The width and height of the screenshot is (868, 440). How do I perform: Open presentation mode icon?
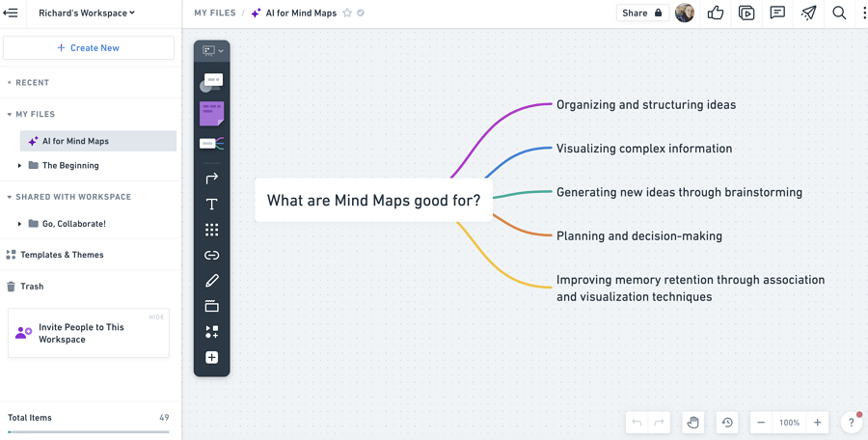tap(746, 14)
